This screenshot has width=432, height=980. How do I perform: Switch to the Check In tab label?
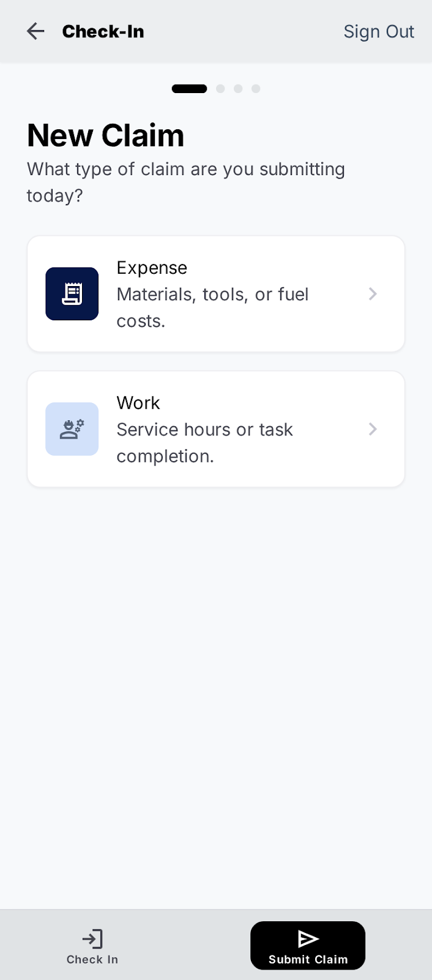pos(92,960)
